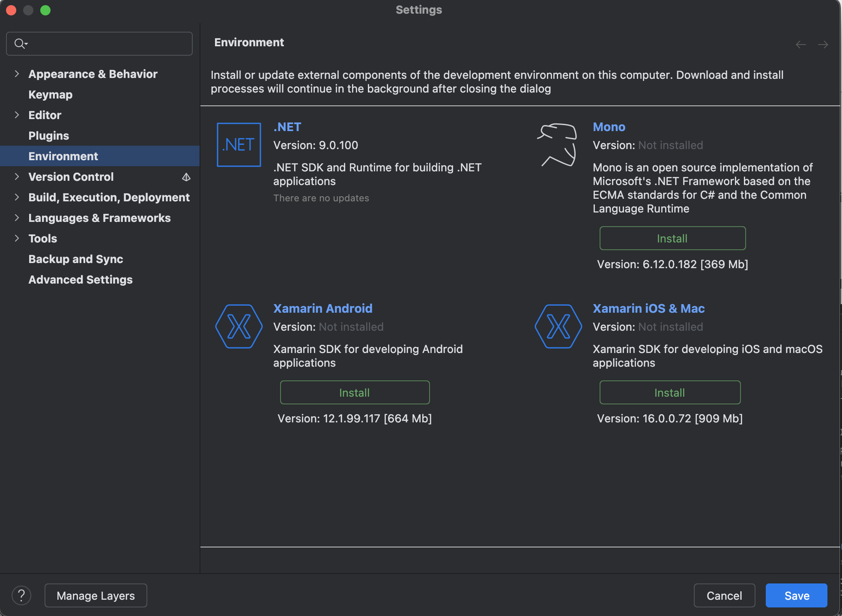Click the Version Control layer indicator icon

186,177
